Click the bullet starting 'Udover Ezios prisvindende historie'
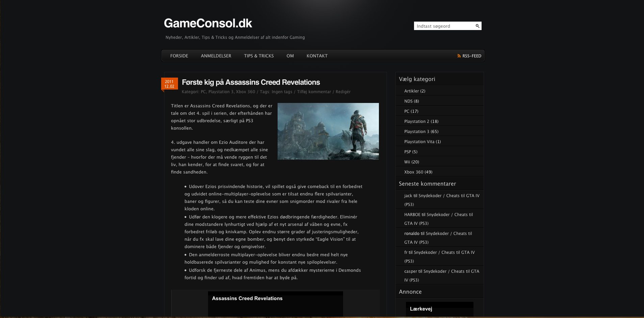 [x=274, y=197]
